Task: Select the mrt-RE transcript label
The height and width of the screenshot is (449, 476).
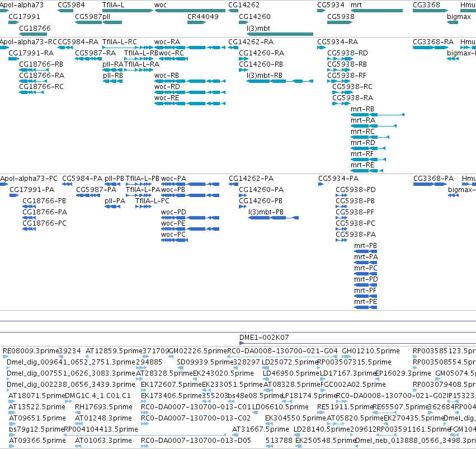Action: pos(362,165)
